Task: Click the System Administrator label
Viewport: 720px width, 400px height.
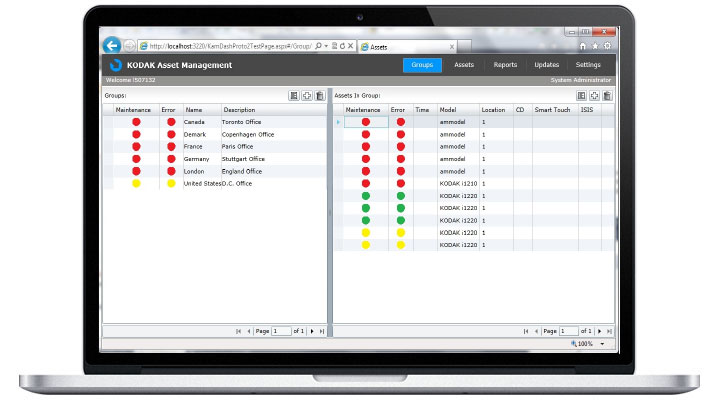Action: (581, 80)
